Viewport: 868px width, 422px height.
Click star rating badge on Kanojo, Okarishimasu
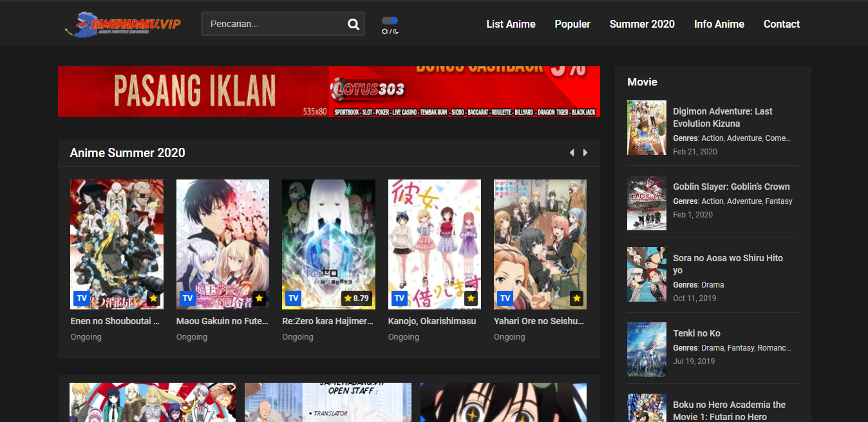471,298
